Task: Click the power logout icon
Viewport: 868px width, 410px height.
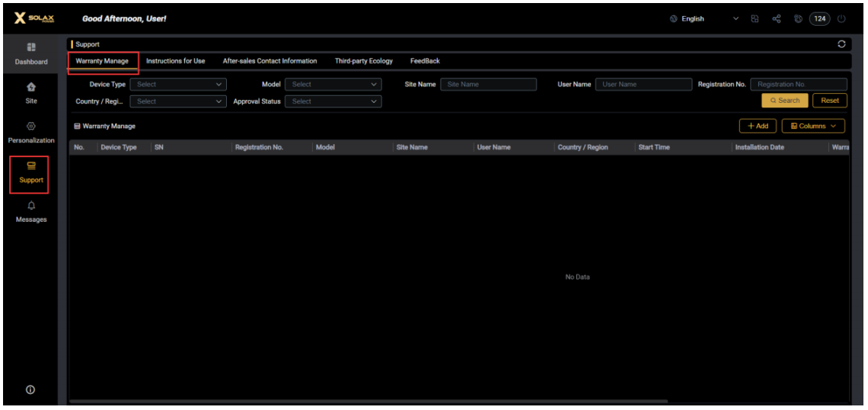Action: (x=841, y=19)
